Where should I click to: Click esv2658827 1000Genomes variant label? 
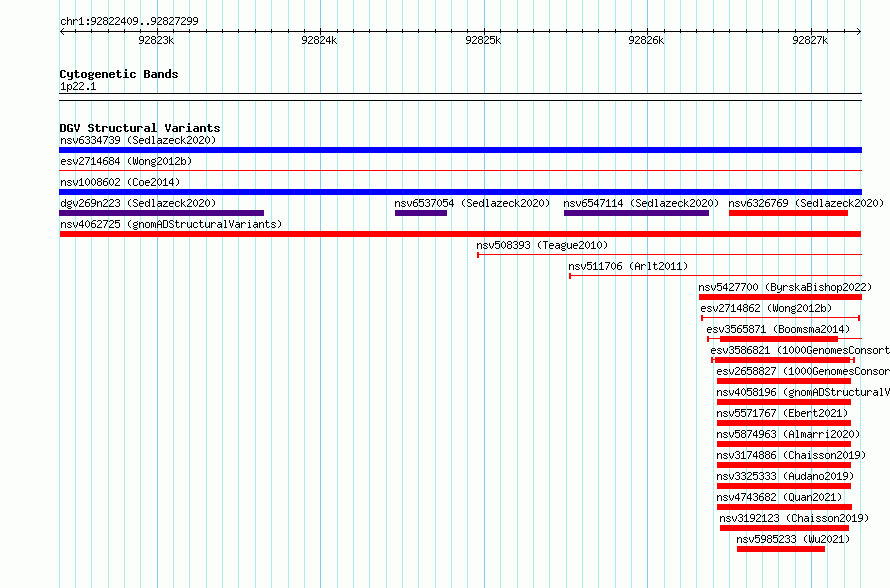coord(803,371)
